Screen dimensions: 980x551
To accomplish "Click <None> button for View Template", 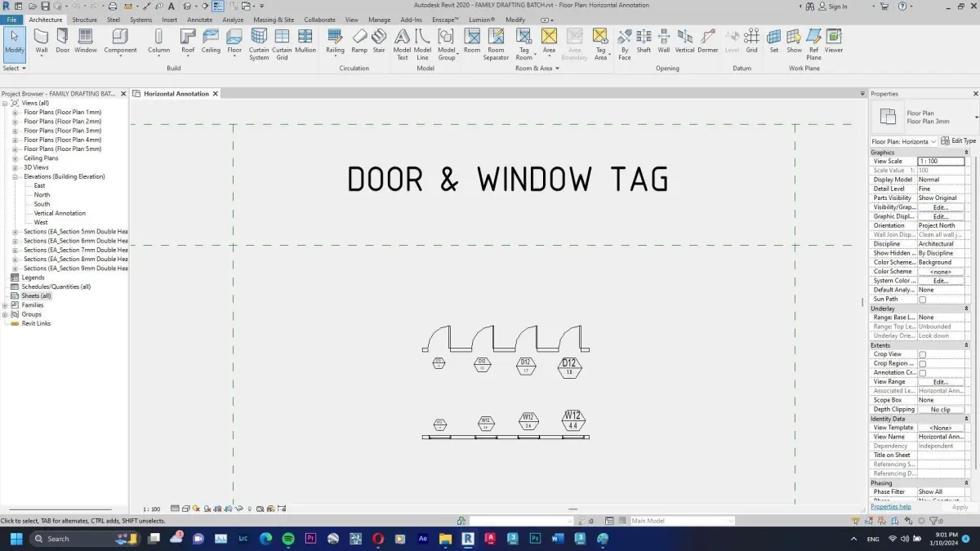I will (x=941, y=428).
